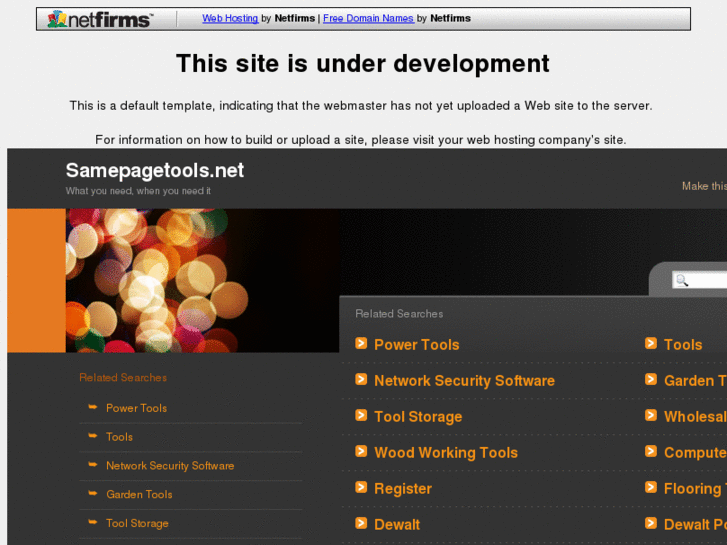Focus the search input field
This screenshot has height=545, width=727.
click(x=700, y=280)
